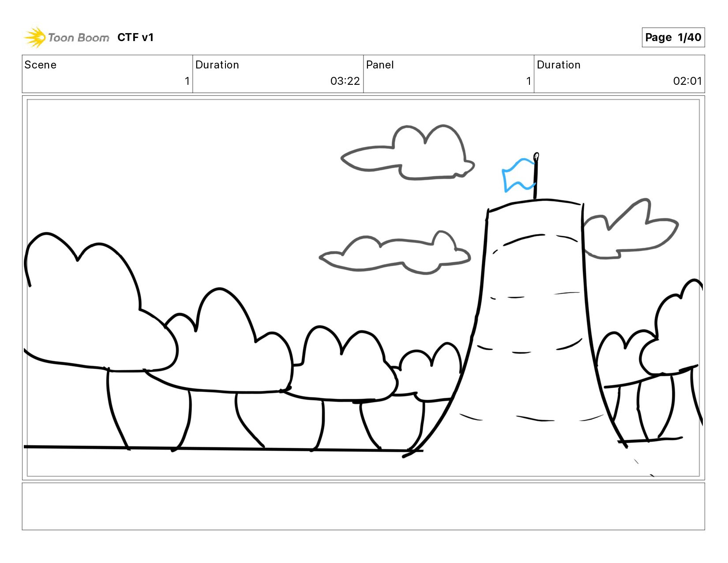Image resolution: width=728 pixels, height=563 pixels.
Task: Select the 'CTF v1' project title
Action: (x=135, y=38)
